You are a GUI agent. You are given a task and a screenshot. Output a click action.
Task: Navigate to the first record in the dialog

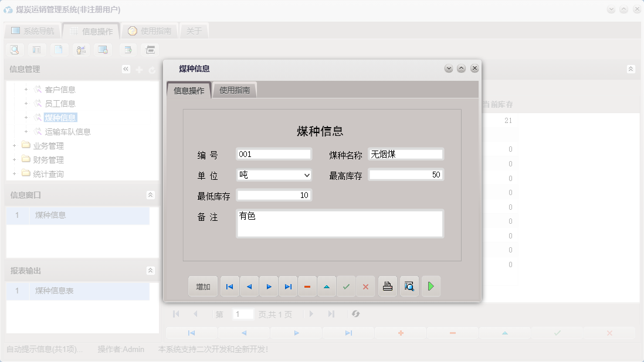229,286
